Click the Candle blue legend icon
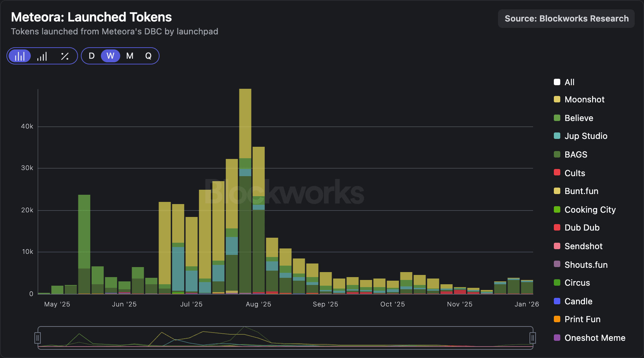This screenshot has height=358, width=644. pyautogui.click(x=557, y=301)
